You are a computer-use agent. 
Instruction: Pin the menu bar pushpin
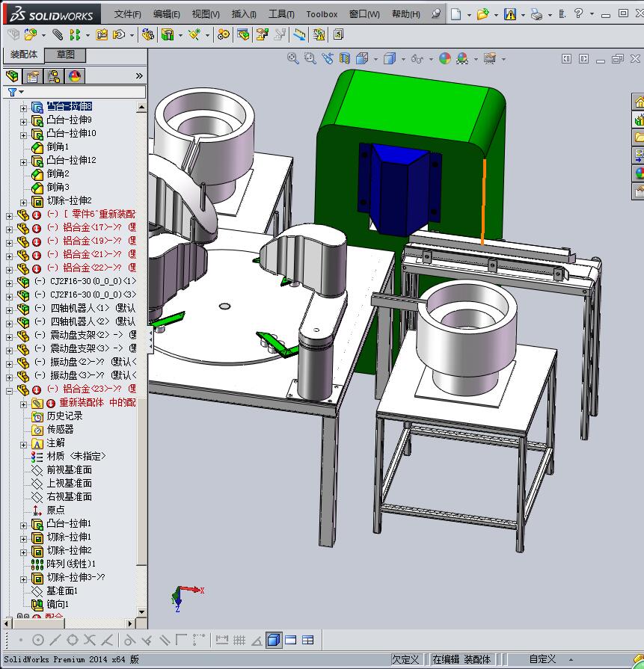coord(435,13)
